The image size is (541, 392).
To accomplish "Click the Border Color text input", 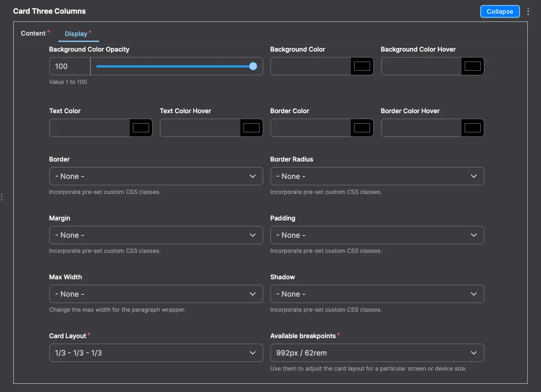I will pyautogui.click(x=311, y=128).
